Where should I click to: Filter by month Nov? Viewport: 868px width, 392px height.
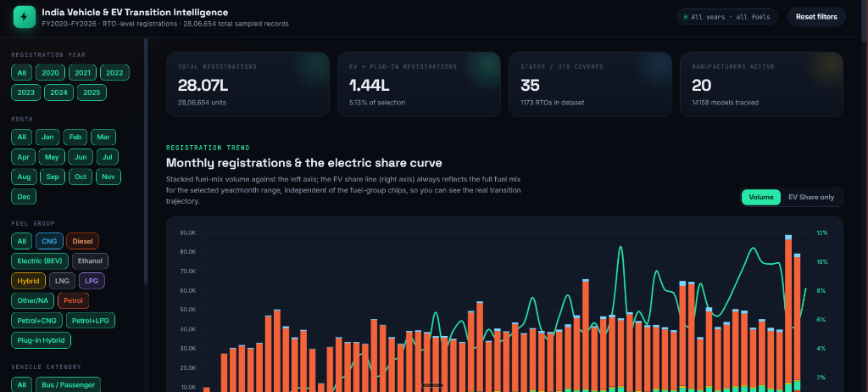click(x=108, y=176)
